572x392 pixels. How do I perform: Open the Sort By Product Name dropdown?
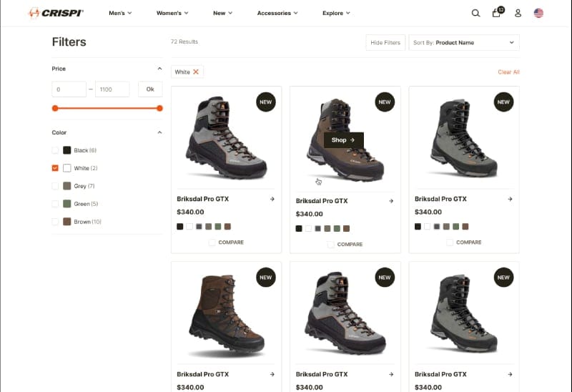coord(464,43)
